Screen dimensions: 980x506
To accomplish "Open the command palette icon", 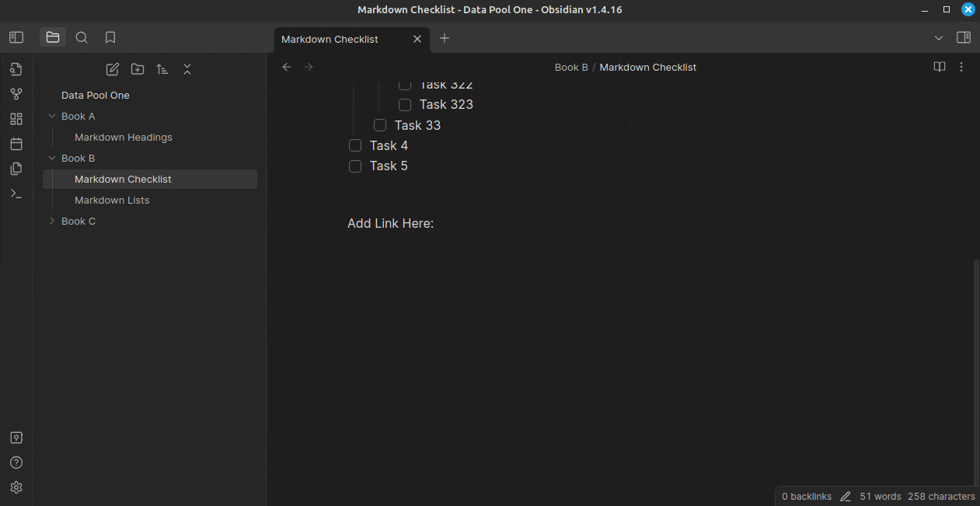I will [x=16, y=194].
